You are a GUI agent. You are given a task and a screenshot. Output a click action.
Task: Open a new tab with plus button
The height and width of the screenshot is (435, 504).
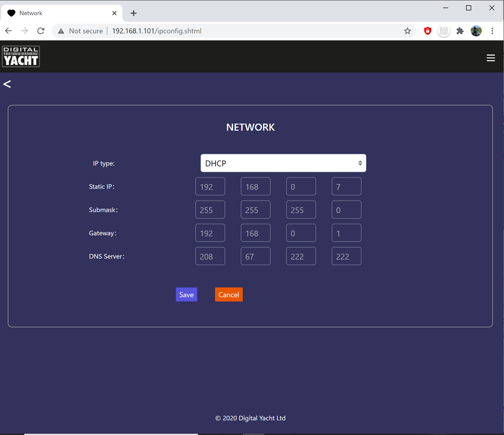[133, 13]
